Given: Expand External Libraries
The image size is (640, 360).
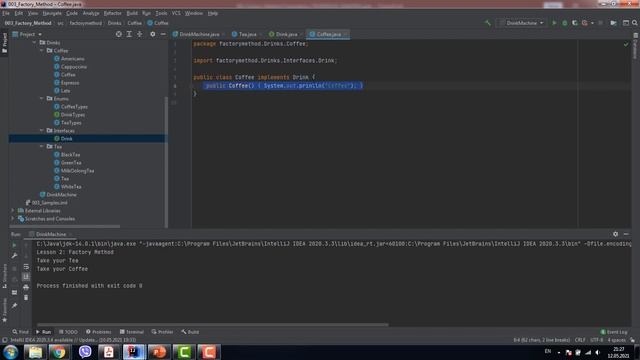Looking at the screenshot, I should [12, 211].
